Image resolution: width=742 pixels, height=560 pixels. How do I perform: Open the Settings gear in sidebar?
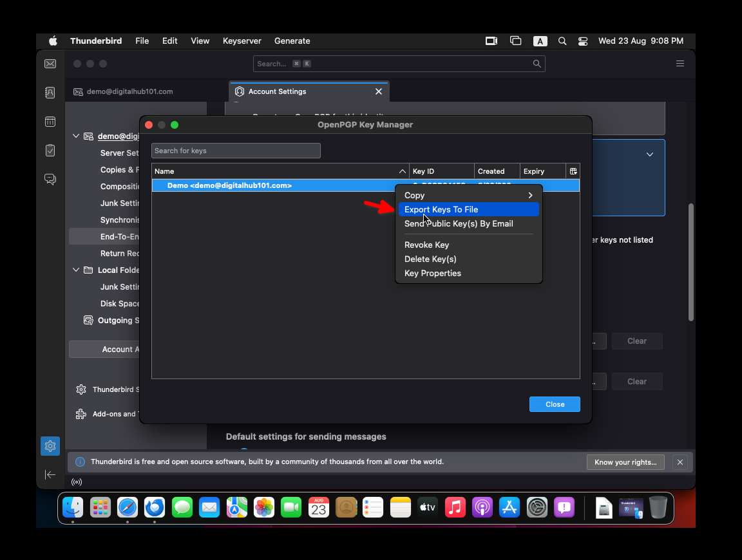pos(50,446)
